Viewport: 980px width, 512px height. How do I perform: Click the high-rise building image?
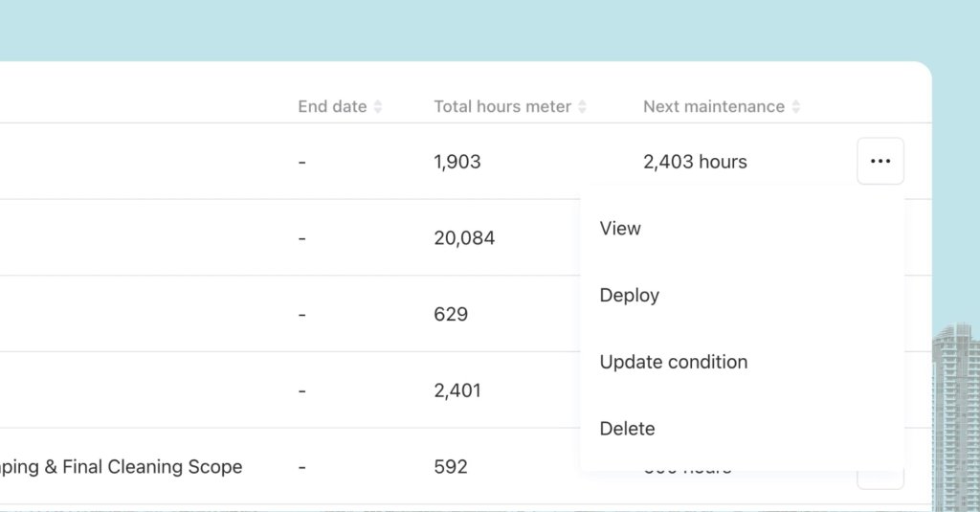pyautogui.click(x=955, y=412)
